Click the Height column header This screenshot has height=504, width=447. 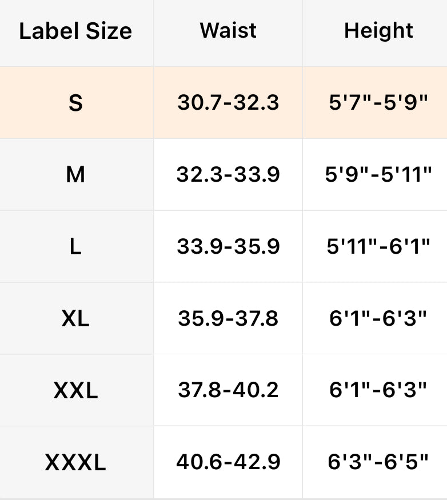[378, 31]
